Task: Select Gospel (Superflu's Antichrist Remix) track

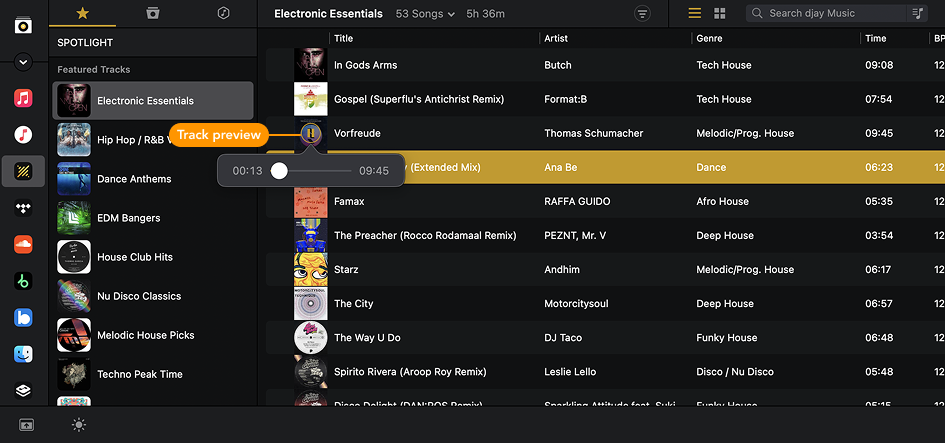Action: point(419,99)
